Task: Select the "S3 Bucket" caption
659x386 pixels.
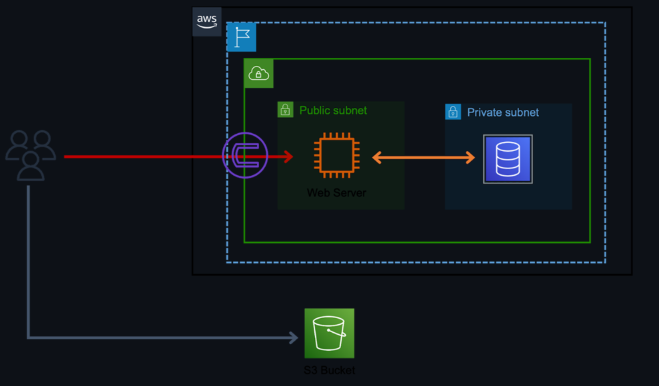Action: (x=329, y=370)
